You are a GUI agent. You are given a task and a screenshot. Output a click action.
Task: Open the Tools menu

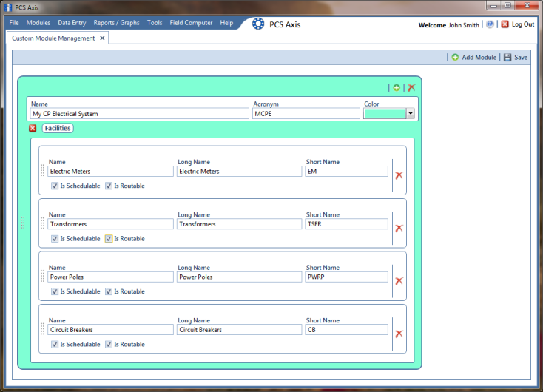[155, 23]
